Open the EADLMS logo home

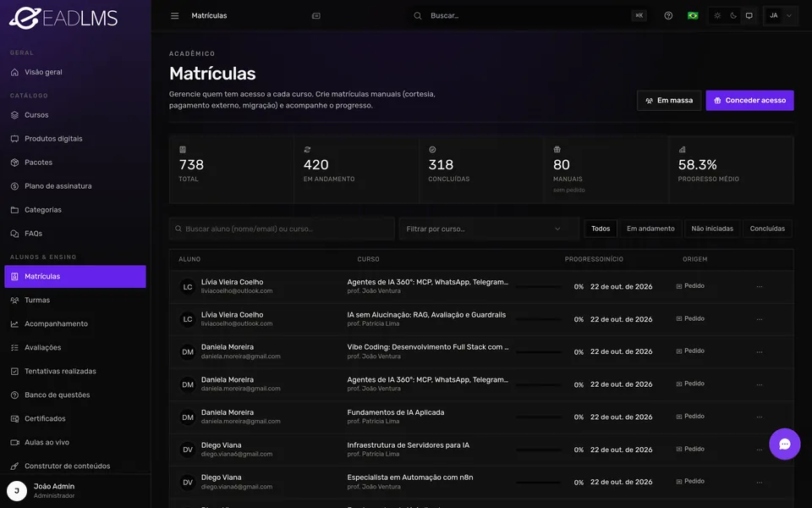63,18
